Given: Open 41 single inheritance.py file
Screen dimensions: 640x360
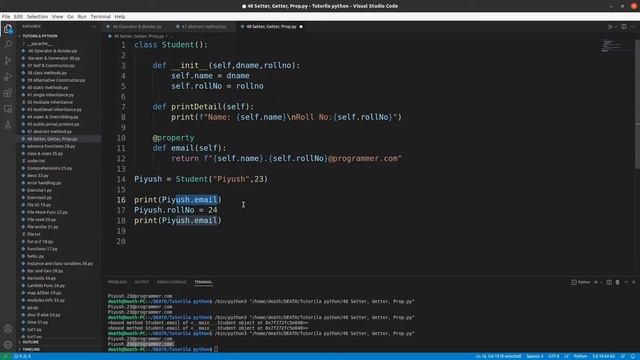Looking at the screenshot, I should 51,95.
